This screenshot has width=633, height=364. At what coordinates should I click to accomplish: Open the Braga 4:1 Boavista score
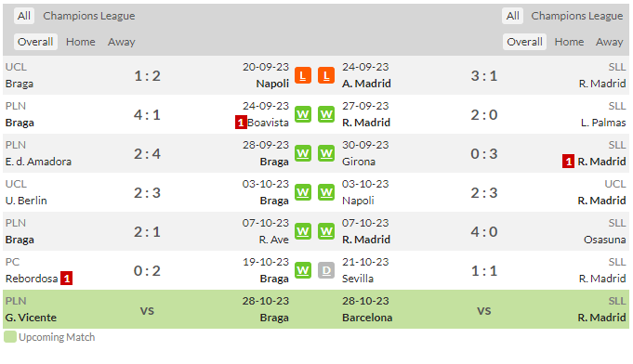coord(148,115)
